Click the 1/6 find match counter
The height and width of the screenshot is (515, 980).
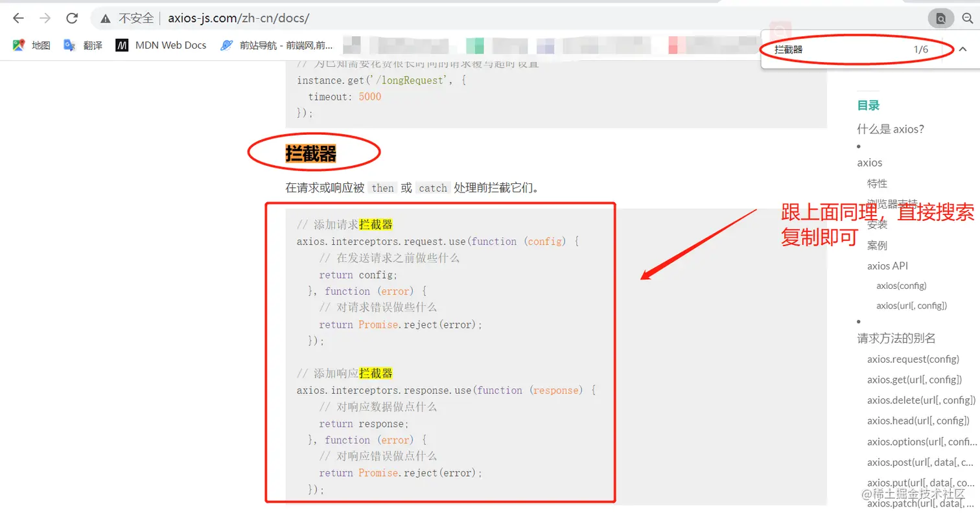(920, 49)
